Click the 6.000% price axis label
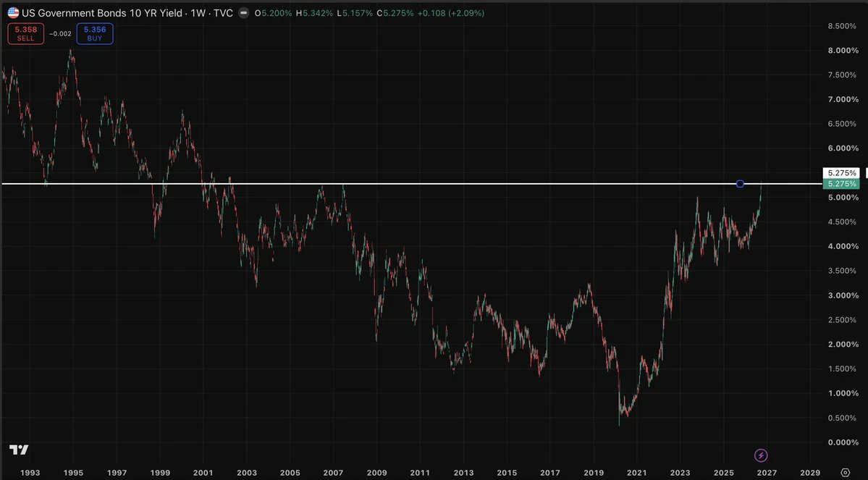The height and width of the screenshot is (480, 868). tap(842, 148)
